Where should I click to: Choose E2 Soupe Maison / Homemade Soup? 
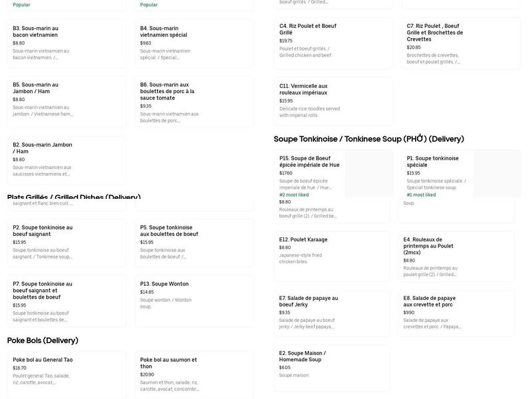(x=331, y=367)
